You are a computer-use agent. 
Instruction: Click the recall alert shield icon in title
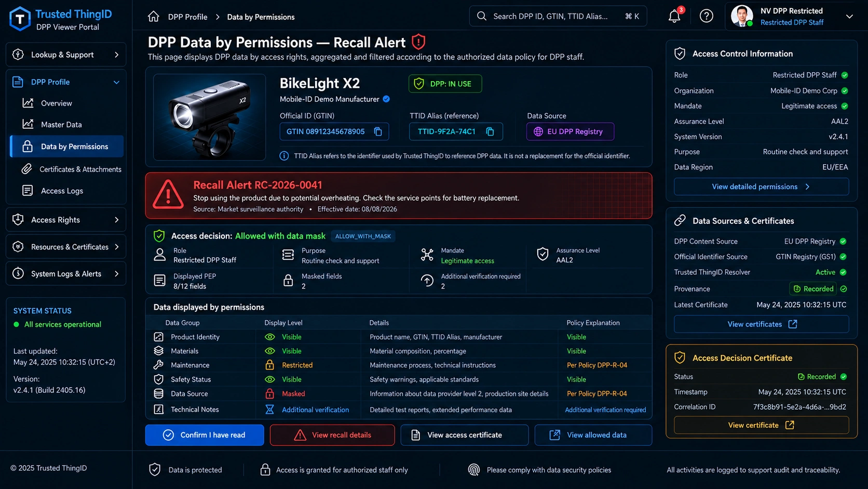click(x=418, y=42)
